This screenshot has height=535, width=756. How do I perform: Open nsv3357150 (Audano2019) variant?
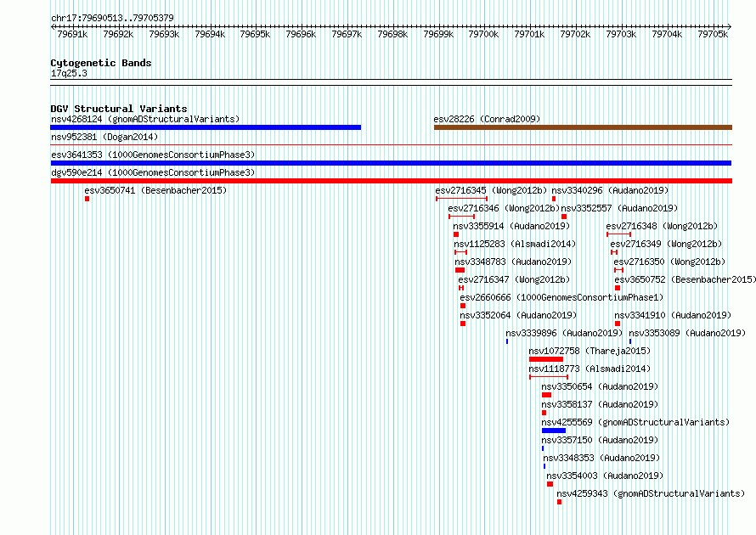[600, 440]
